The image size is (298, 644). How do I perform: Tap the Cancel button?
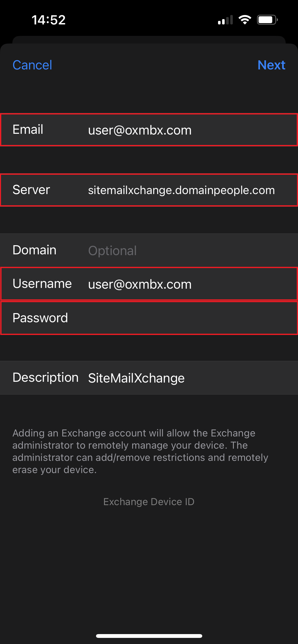32,65
